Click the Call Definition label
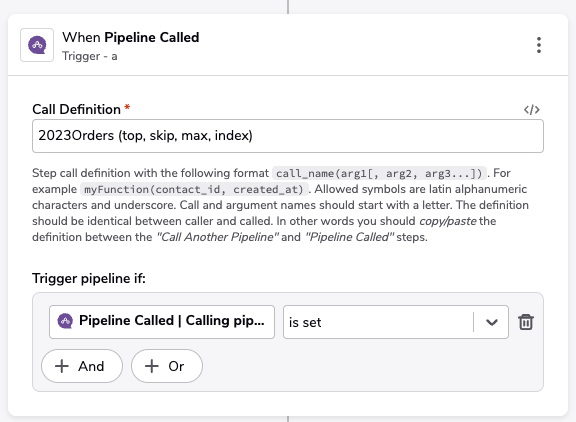 76,109
